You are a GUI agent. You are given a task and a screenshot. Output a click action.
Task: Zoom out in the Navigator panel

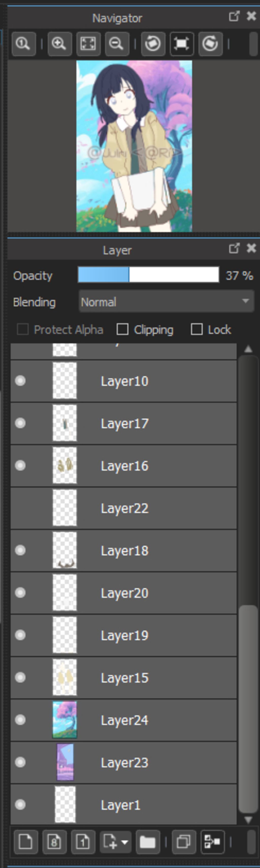click(116, 44)
